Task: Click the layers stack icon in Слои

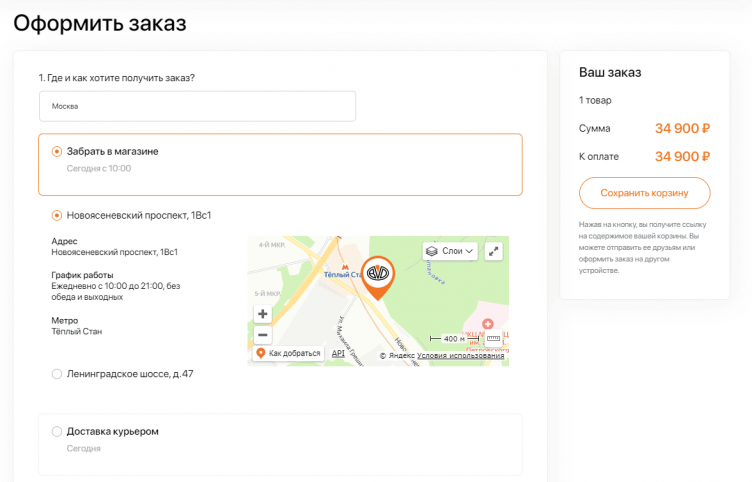Action: (x=432, y=251)
